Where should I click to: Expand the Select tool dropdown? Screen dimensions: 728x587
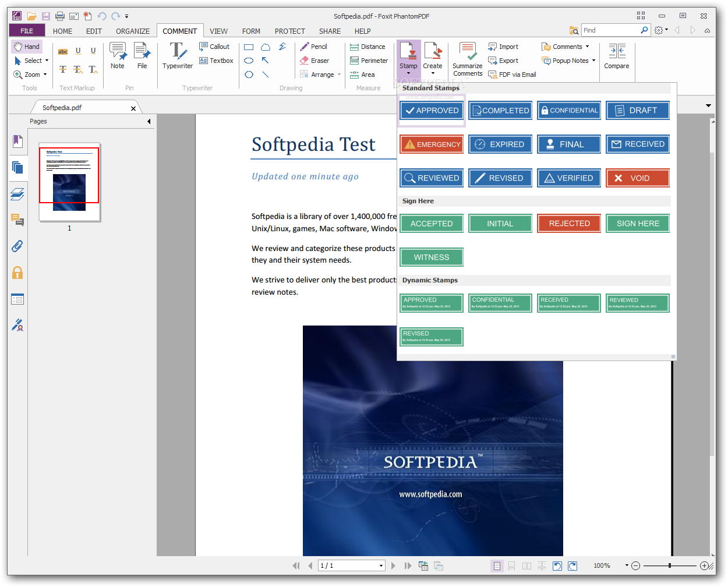(x=47, y=61)
